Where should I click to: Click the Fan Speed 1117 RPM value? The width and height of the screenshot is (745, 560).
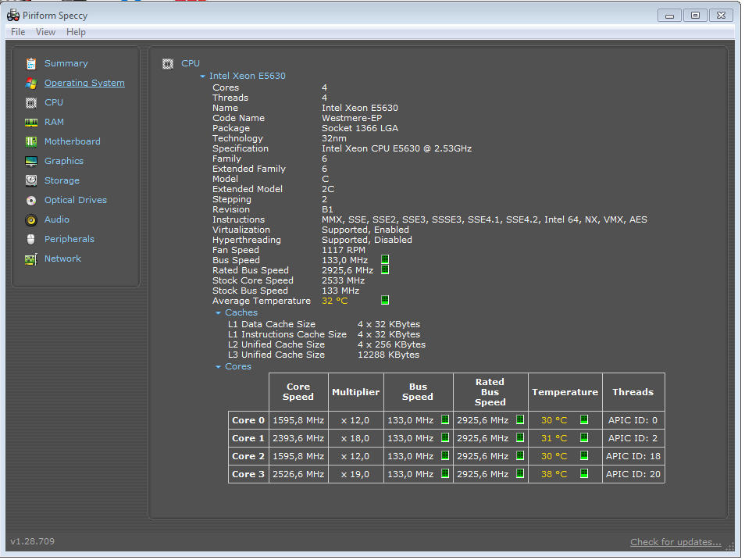point(344,250)
